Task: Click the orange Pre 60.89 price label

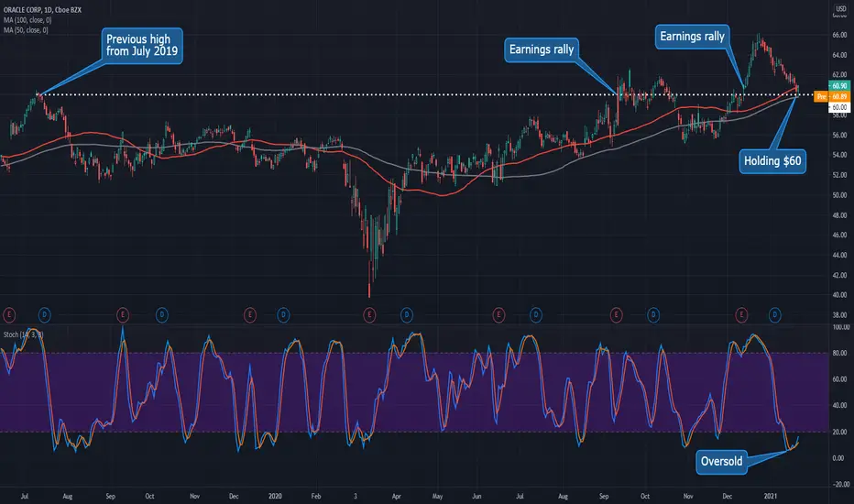Action: coord(832,96)
